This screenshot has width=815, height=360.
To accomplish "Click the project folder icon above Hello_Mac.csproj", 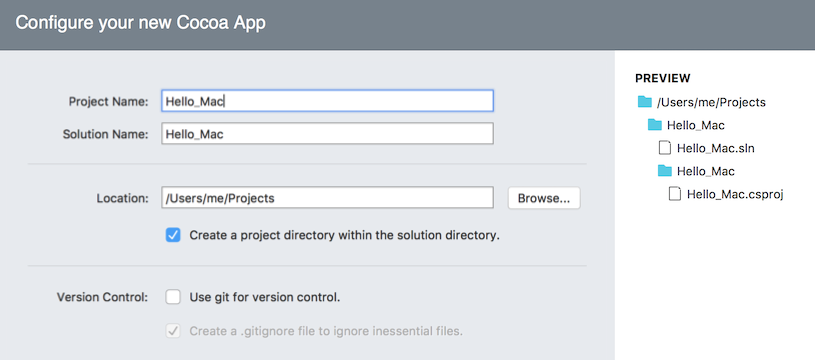I will 664,171.
